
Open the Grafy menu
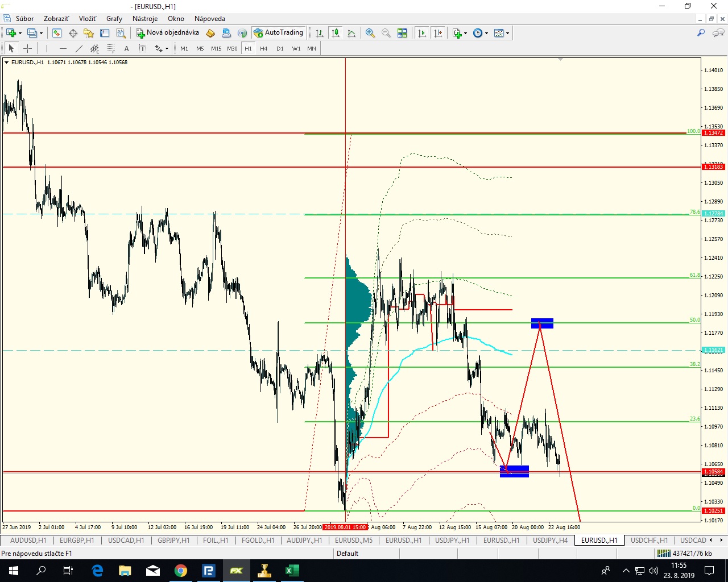pyautogui.click(x=114, y=19)
